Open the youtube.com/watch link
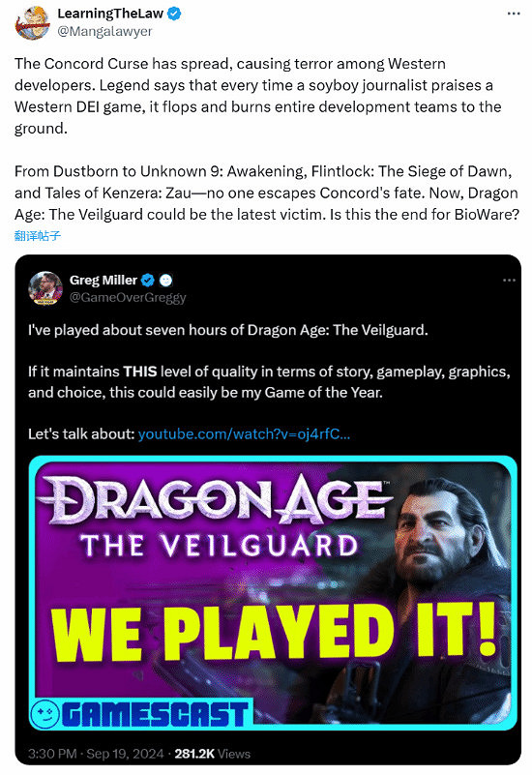Screen dimensions: 532x775 coord(244,434)
